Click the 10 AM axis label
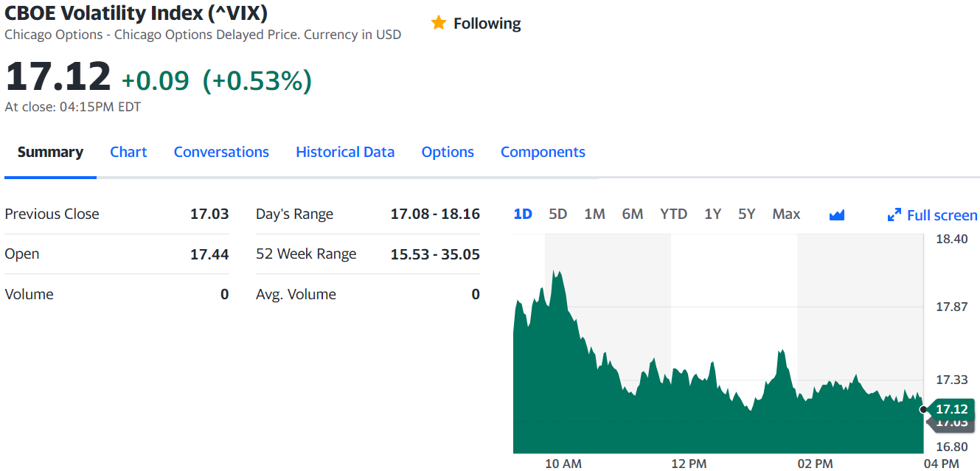The width and height of the screenshot is (980, 471). (563, 464)
